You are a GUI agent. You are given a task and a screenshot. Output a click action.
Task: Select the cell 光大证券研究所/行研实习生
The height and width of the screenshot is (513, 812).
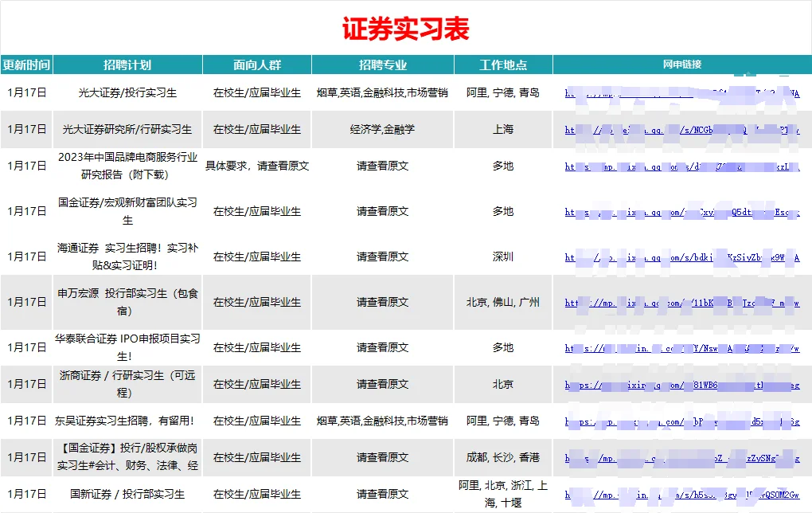(127, 129)
